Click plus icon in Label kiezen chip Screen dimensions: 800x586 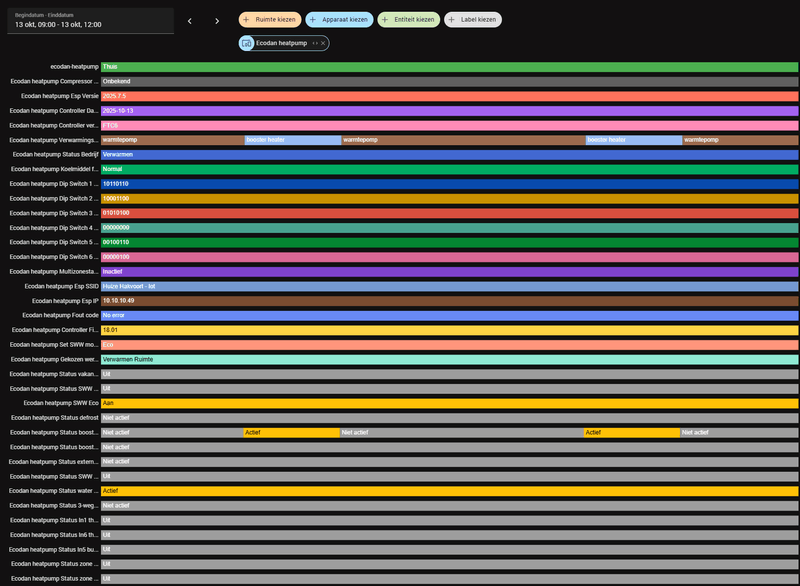pos(452,19)
